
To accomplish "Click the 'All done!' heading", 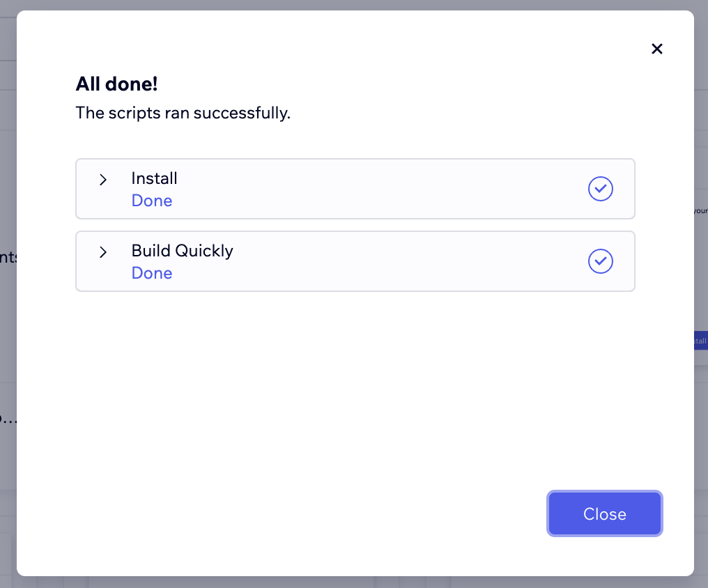I will pyautogui.click(x=116, y=84).
